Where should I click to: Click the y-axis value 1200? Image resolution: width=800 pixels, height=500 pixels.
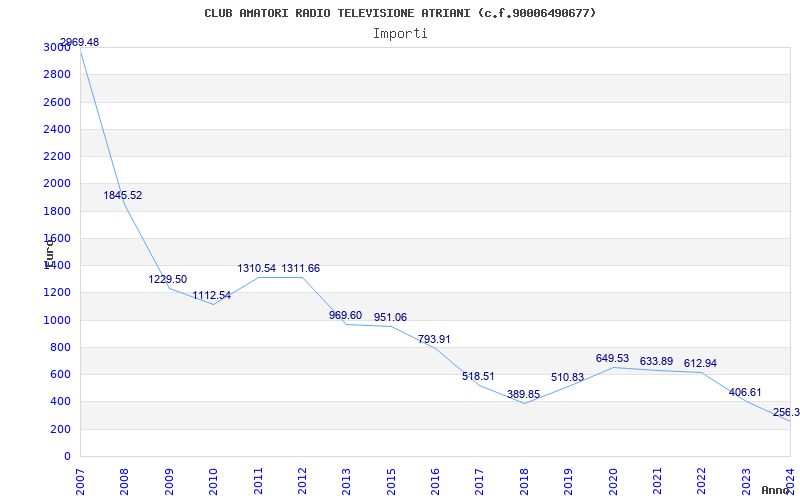tap(57, 293)
